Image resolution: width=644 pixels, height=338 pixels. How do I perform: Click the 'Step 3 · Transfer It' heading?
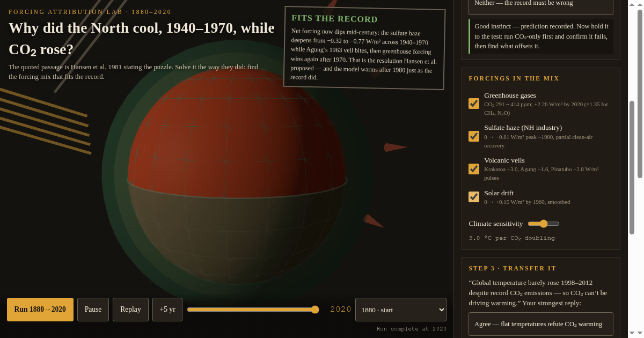pos(512,268)
